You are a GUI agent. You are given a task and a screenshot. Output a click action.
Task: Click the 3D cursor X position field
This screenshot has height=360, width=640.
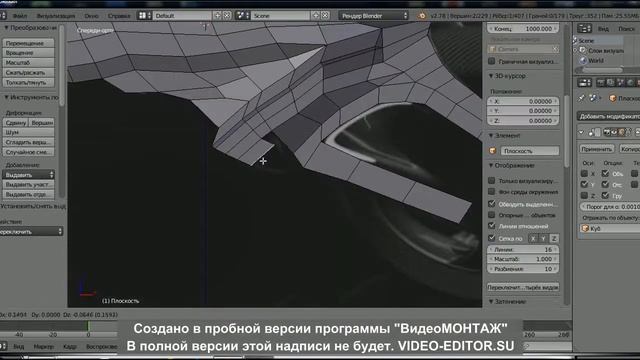[523, 101]
